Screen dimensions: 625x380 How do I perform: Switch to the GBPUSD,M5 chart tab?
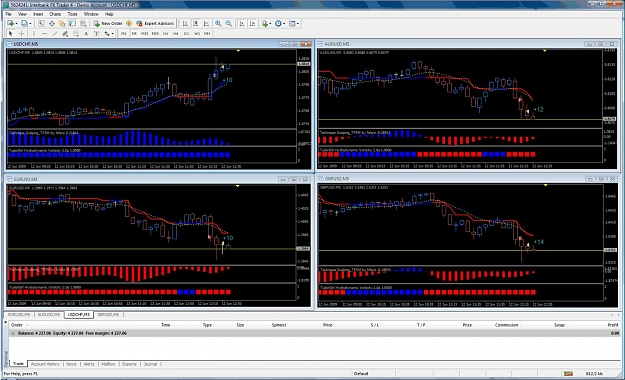click(x=108, y=315)
